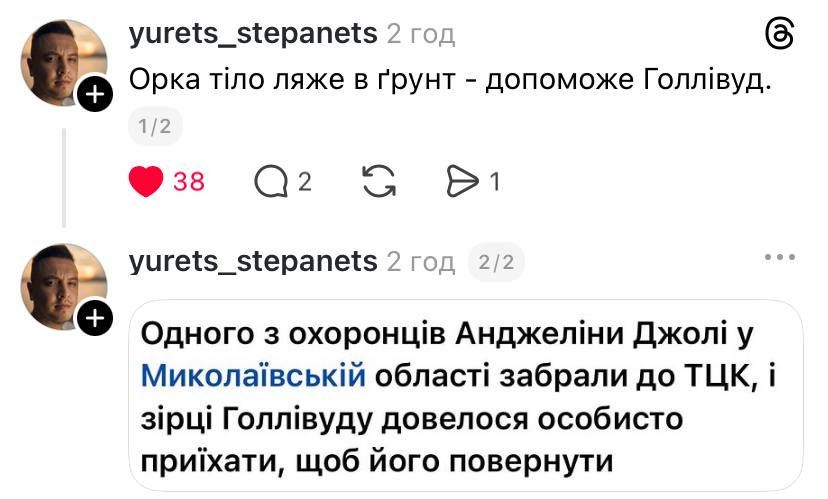
Task: Select the 1/2 thread position badge
Action: coord(155,125)
